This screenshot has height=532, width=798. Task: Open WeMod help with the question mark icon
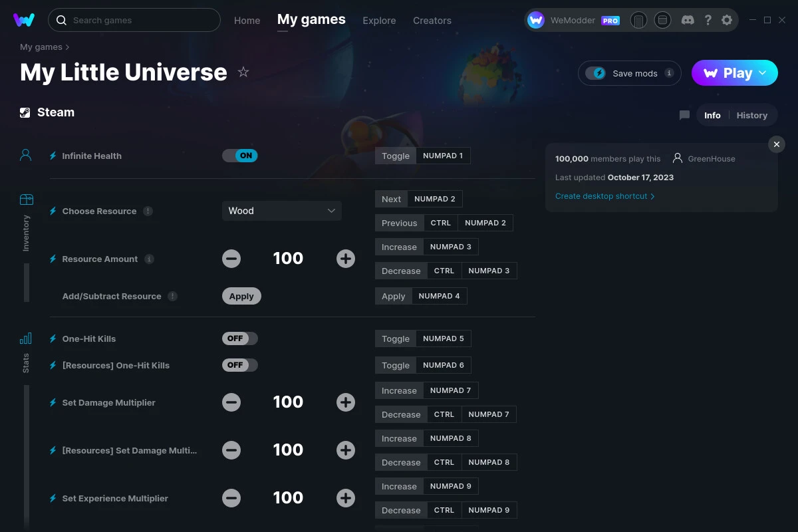click(x=708, y=20)
